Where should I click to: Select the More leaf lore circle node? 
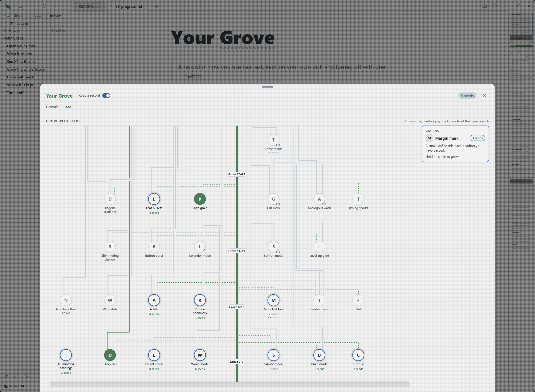[273, 300]
